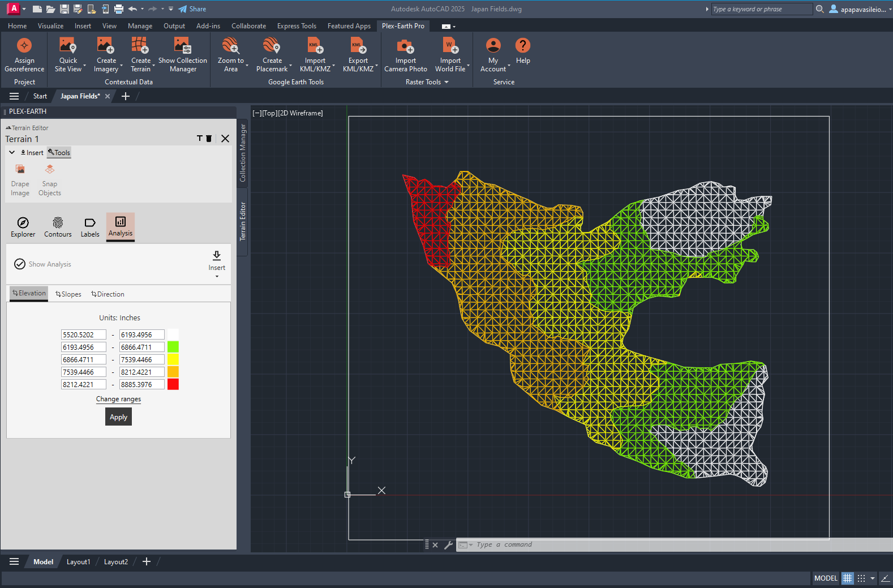
Task: Open the Terrain Explorer icon
Action: click(23, 223)
